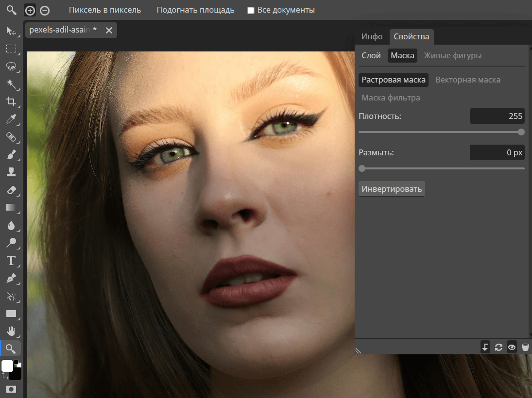
Task: Delete the mask using trash icon
Action: [525, 347]
